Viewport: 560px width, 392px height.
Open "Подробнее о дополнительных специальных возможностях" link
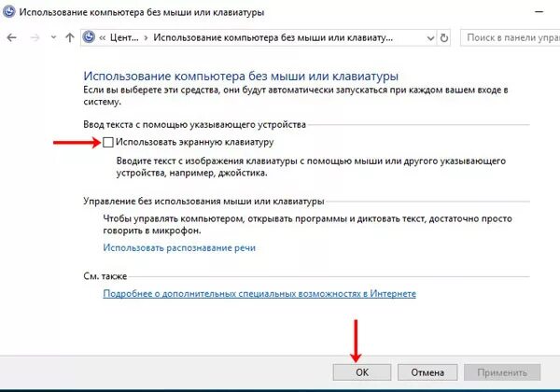coord(259,293)
